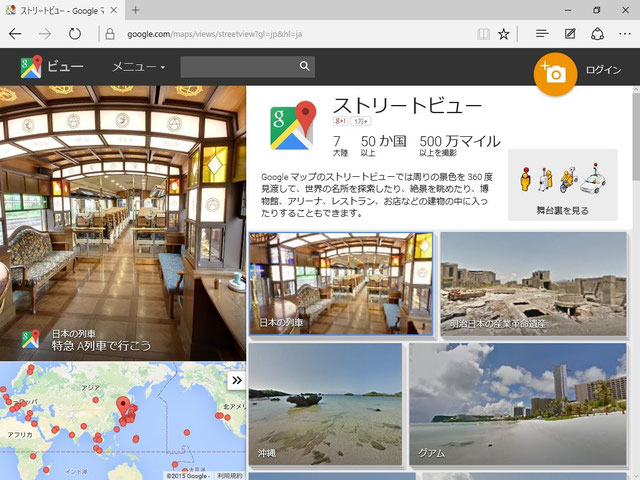Click the large Google Maps pin logo beside ストリートビュー
This screenshot has height=480, width=640.
pos(293,125)
